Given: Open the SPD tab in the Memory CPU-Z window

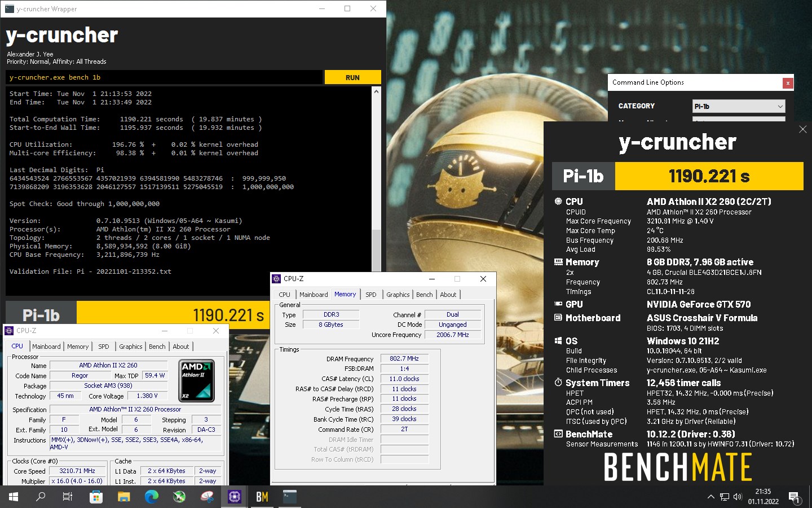Looking at the screenshot, I should (x=370, y=295).
